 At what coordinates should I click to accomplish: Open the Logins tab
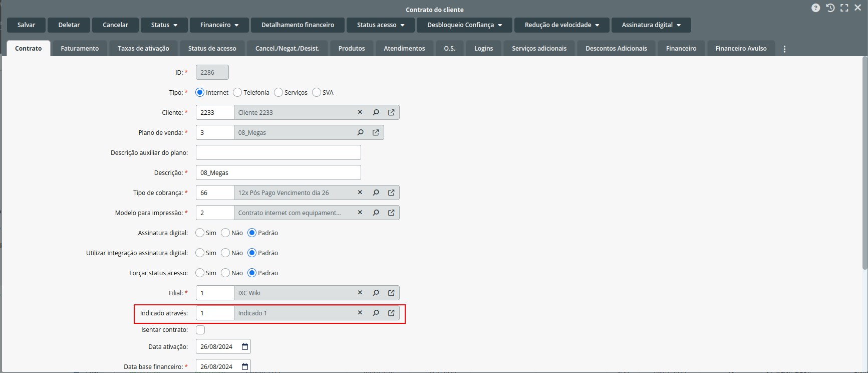[484, 49]
